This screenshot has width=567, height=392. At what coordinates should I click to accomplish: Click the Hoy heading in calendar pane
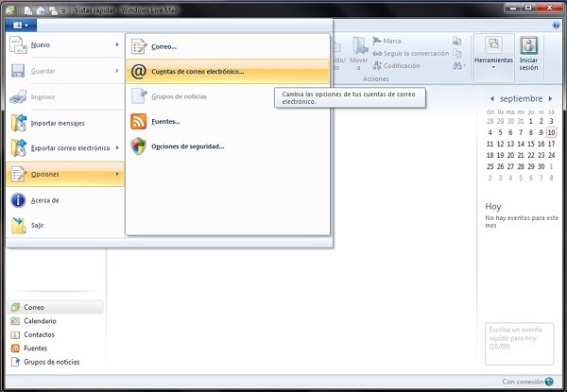pyautogui.click(x=493, y=207)
